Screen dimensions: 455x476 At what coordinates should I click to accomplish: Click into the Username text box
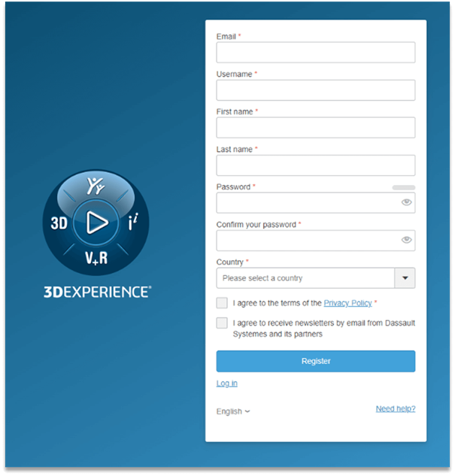pos(315,90)
